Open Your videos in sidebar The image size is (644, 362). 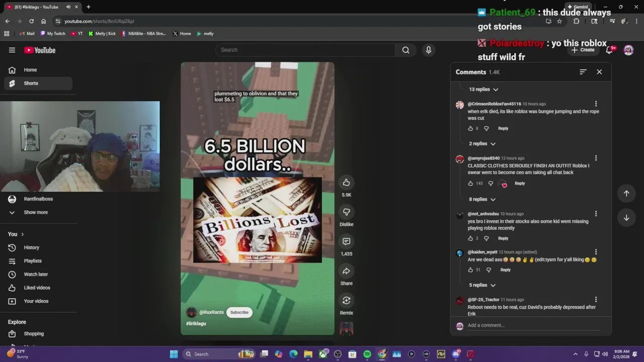[38, 301]
